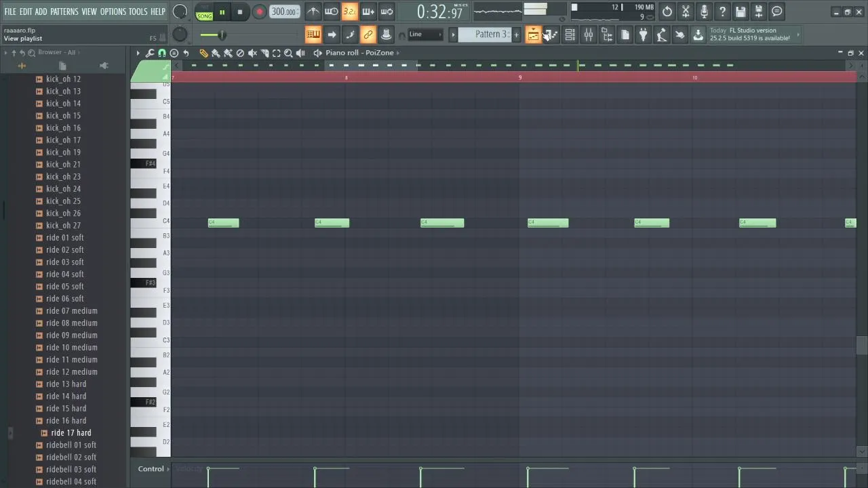Screen dimensions: 868x488
Task: Toggle the Countdown before recording (3.2.1)
Action: tap(349, 12)
